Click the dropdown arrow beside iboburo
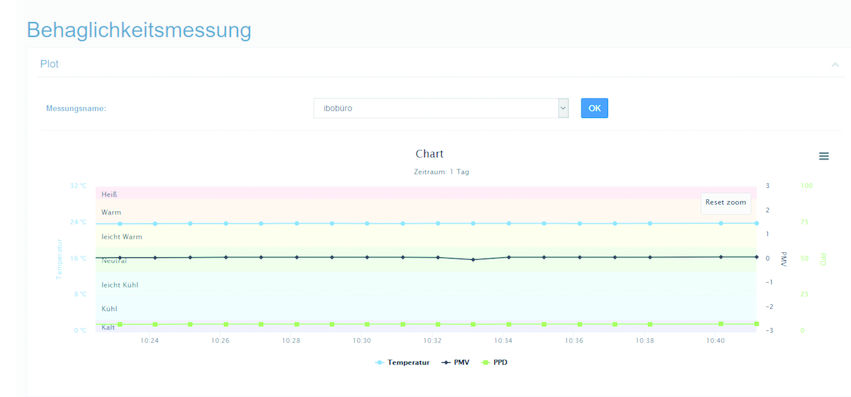The height and width of the screenshot is (397, 851). (x=563, y=108)
